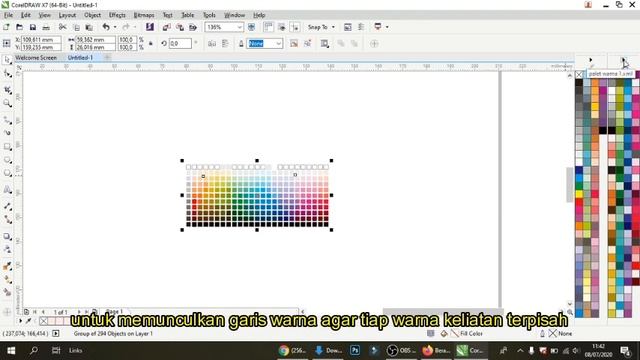Screen dimensions: 640x360
Task: Open the left color palette flyout arrow
Action: (x=591, y=60)
